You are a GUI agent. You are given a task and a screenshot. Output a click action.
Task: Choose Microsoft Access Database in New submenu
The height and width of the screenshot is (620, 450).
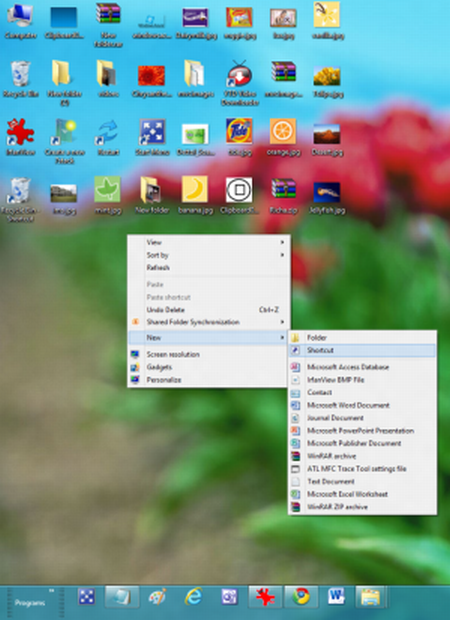tap(362, 367)
